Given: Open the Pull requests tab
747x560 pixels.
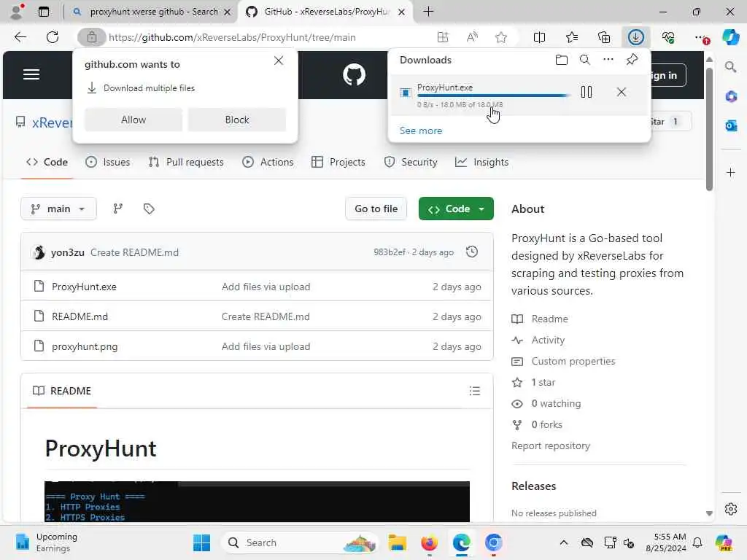Looking at the screenshot, I should coord(186,162).
